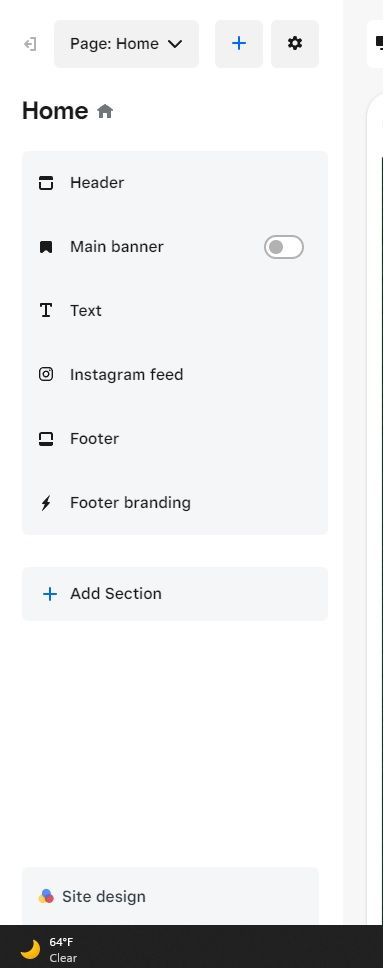387x968 pixels.
Task: Click the blue plus add button
Action: point(239,44)
